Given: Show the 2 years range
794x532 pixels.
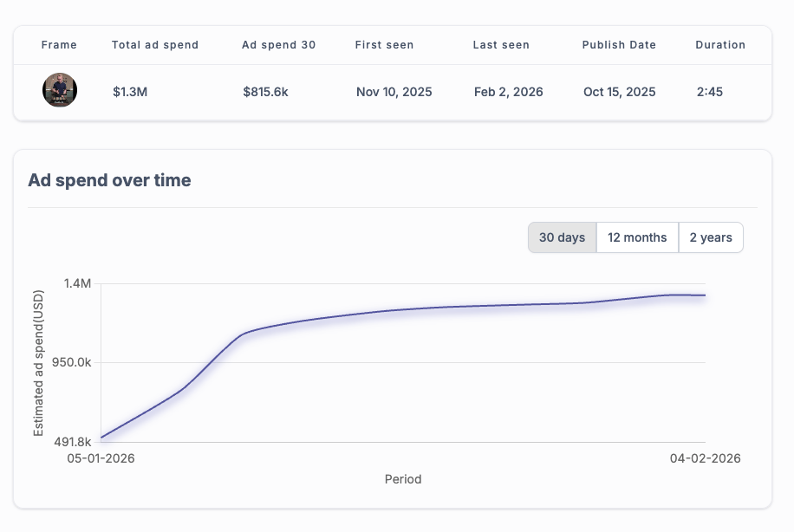Looking at the screenshot, I should [711, 237].
